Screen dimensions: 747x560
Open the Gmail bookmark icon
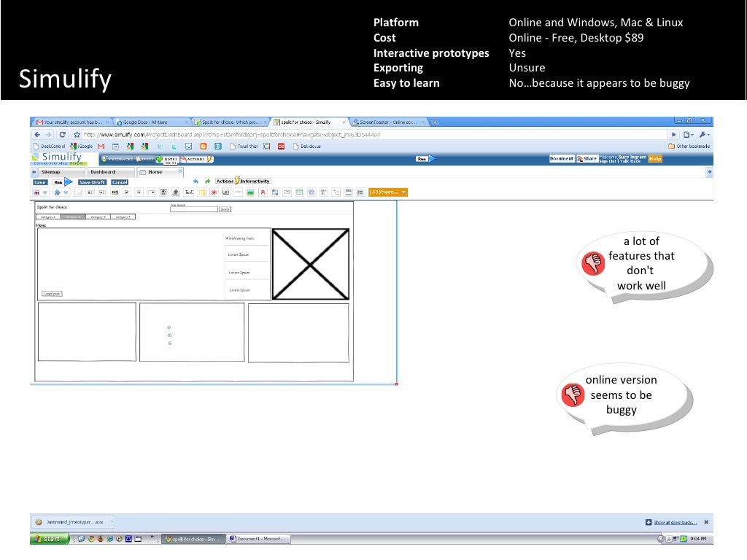(101, 146)
